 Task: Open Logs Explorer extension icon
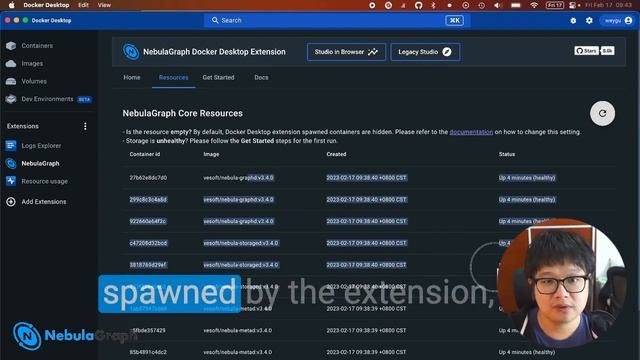coord(11,145)
